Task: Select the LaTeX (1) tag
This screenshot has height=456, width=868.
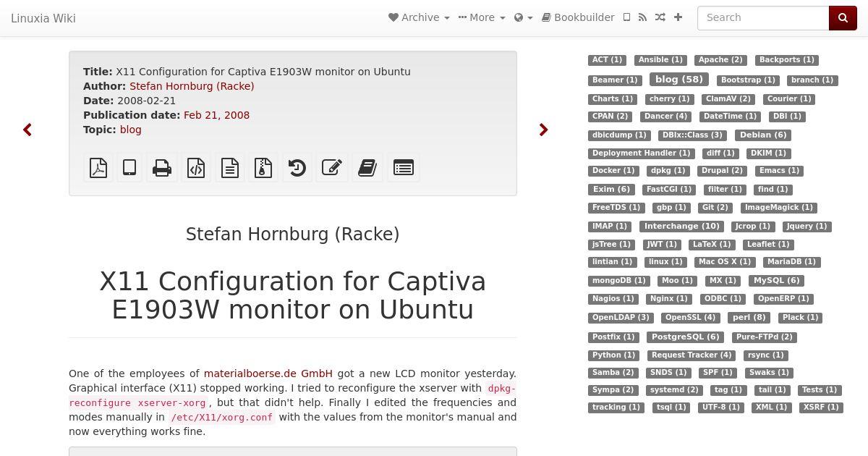Action: [712, 245]
